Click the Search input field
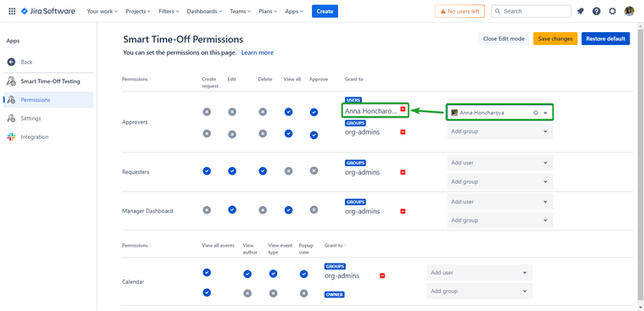 click(531, 11)
